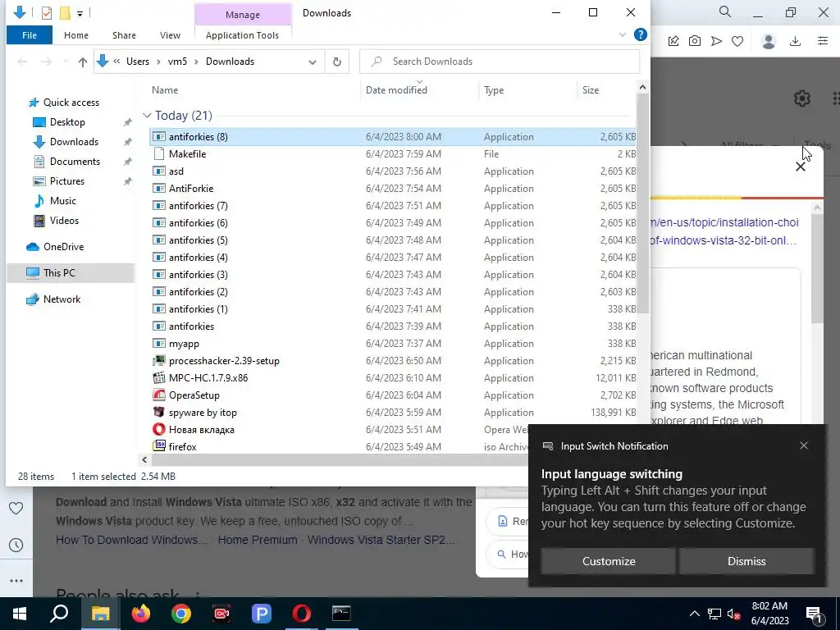Select antiforkies (5) in the list
Viewport: 840px width, 630px height.
click(199, 240)
